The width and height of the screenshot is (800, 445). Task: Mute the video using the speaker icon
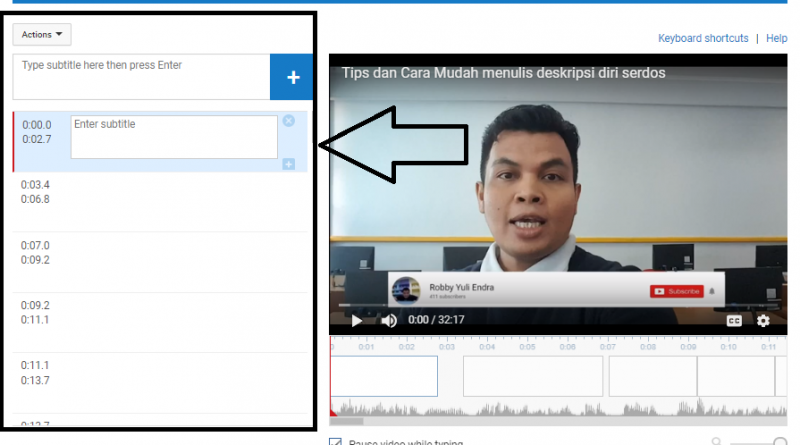click(389, 320)
